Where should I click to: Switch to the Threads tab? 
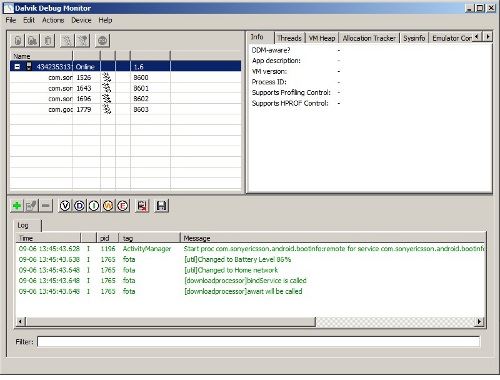[x=289, y=38]
